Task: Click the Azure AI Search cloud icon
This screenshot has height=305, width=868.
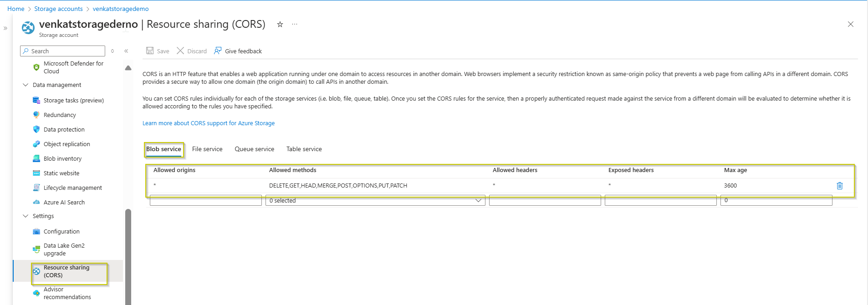Action: coord(36,202)
